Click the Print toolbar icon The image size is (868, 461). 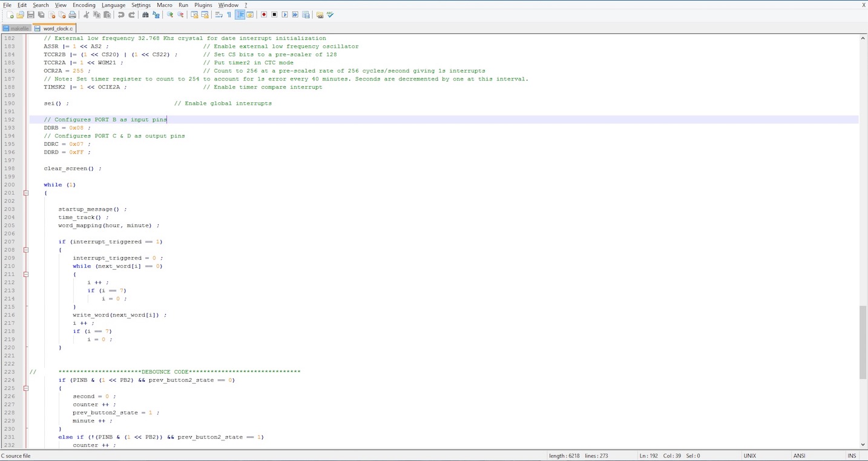point(73,15)
